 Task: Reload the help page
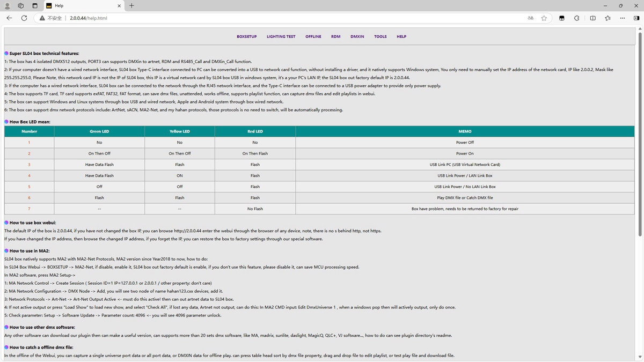click(24, 18)
